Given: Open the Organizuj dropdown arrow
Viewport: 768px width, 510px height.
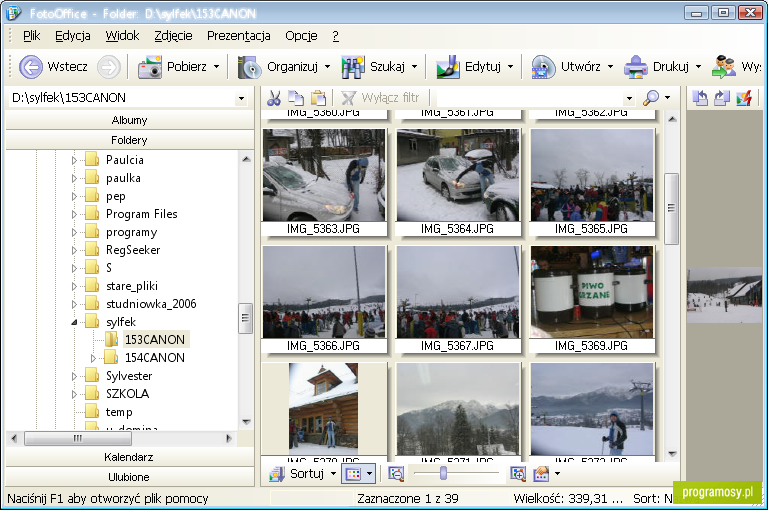Looking at the screenshot, I should click(327, 67).
